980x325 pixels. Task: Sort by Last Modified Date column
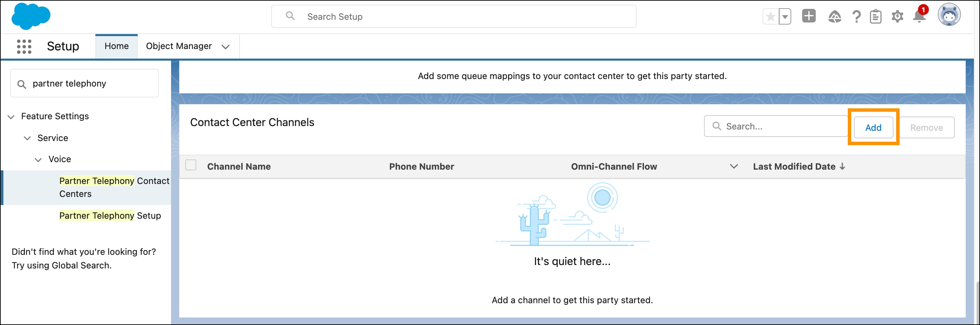tap(794, 167)
